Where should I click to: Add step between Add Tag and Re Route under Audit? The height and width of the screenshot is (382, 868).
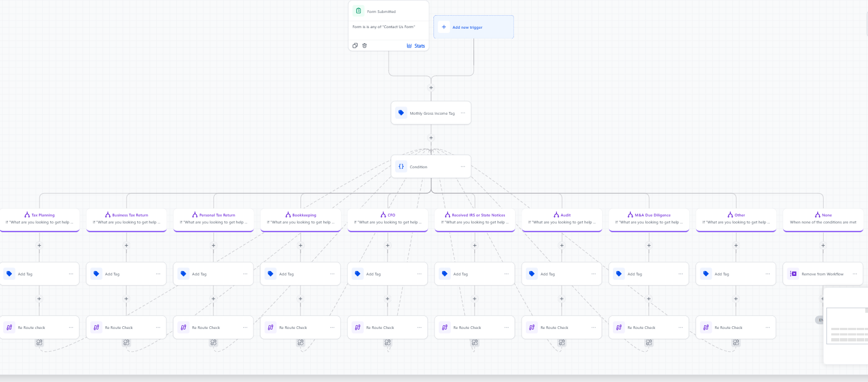(x=562, y=299)
